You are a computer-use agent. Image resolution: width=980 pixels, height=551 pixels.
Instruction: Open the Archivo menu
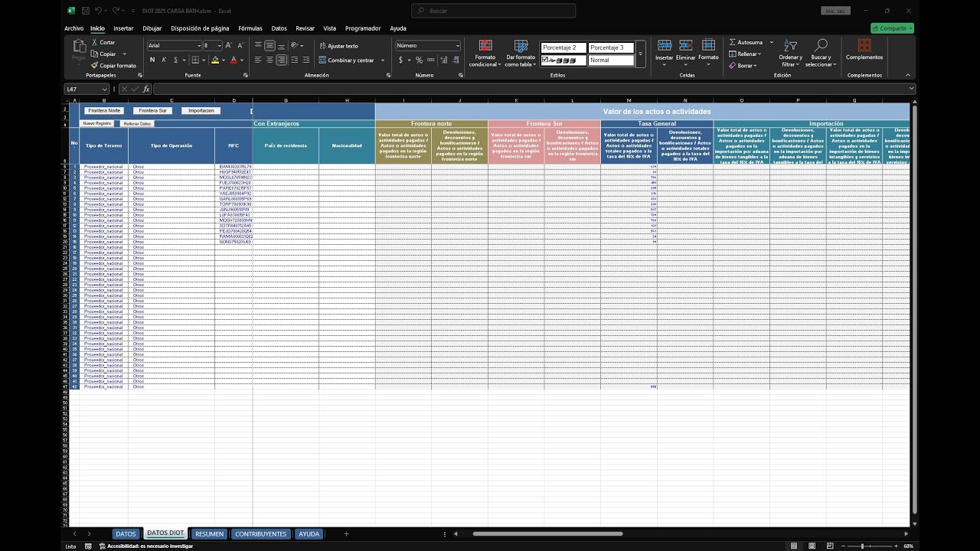tap(74, 28)
